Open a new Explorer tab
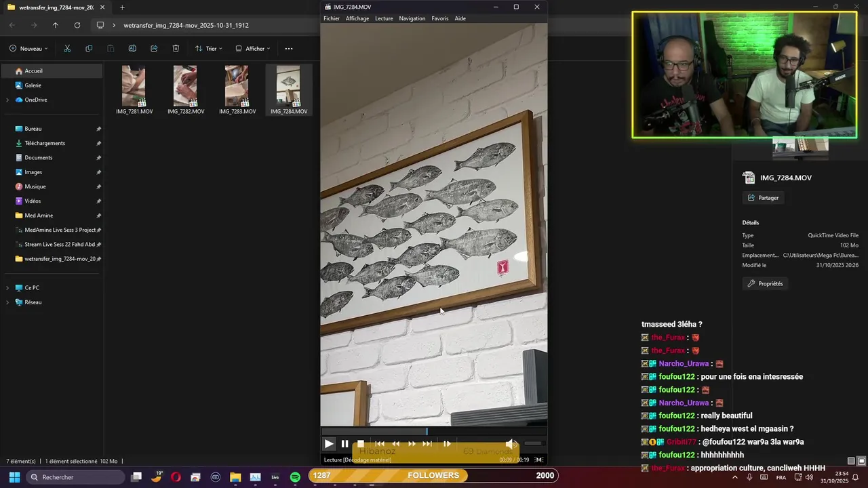The height and width of the screenshot is (488, 868). [122, 7]
